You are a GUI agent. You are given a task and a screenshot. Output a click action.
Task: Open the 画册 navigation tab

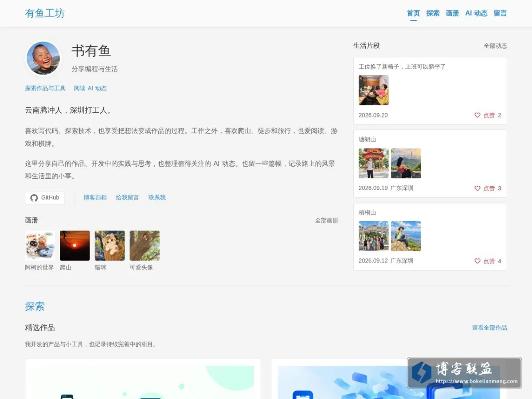(x=452, y=13)
